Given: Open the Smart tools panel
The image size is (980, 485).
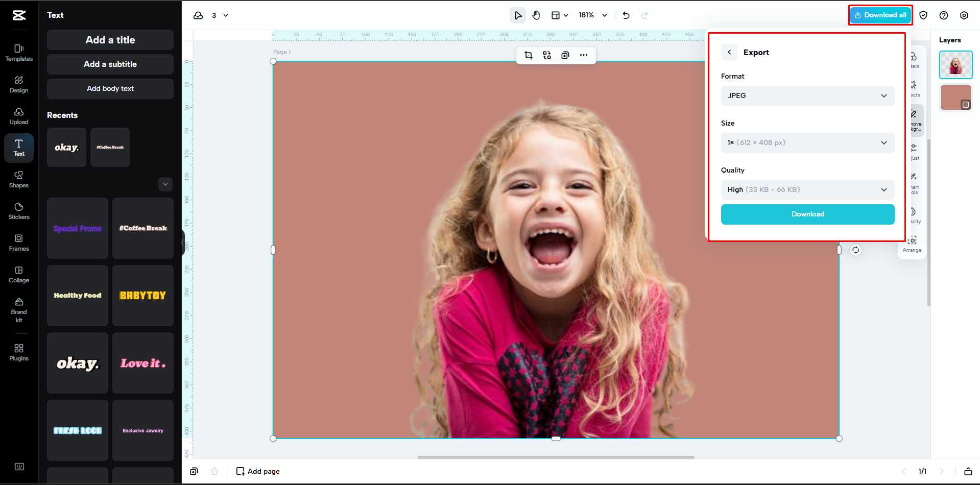Looking at the screenshot, I should coord(914,182).
